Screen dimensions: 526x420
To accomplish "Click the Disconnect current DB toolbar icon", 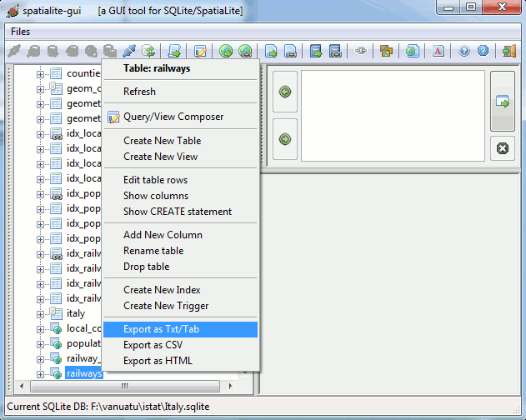I will (129, 51).
